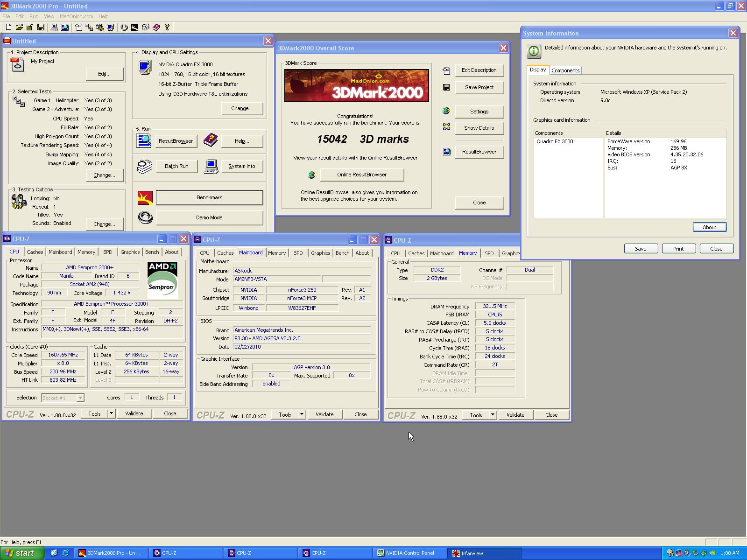Select Graphics tab in Mainboard CPU-Z window

tap(321, 253)
